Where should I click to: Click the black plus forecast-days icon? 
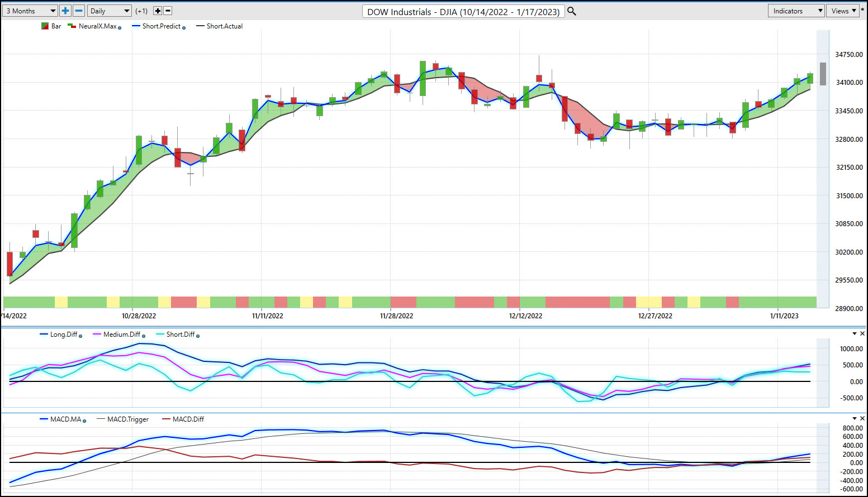(x=158, y=11)
